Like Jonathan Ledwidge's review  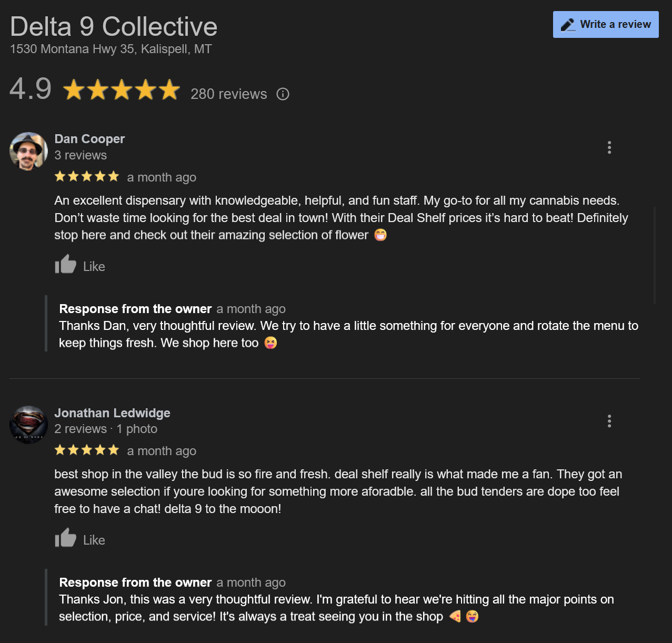pyautogui.click(x=80, y=539)
